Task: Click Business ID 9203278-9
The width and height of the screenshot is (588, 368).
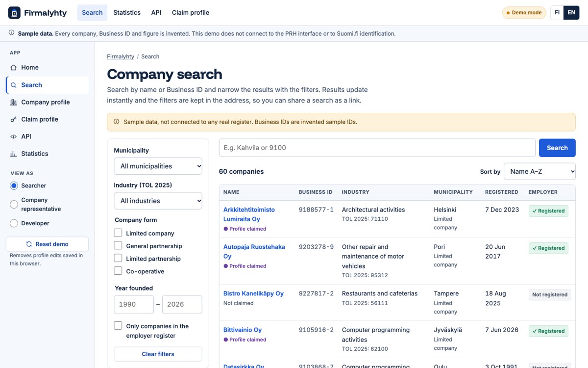Action: pos(316,247)
